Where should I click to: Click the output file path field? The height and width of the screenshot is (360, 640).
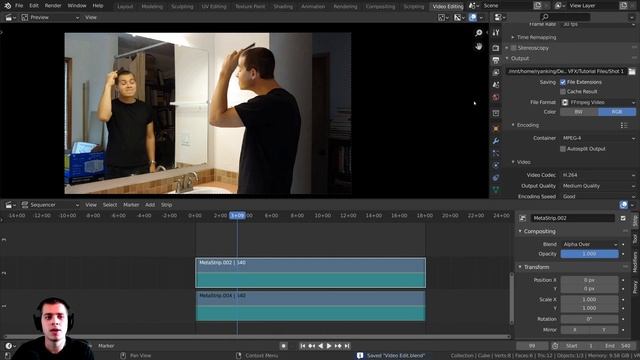coord(565,71)
